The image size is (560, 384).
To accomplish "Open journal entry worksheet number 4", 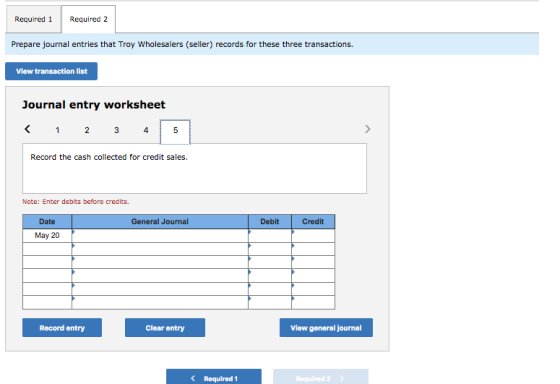I will point(146,130).
